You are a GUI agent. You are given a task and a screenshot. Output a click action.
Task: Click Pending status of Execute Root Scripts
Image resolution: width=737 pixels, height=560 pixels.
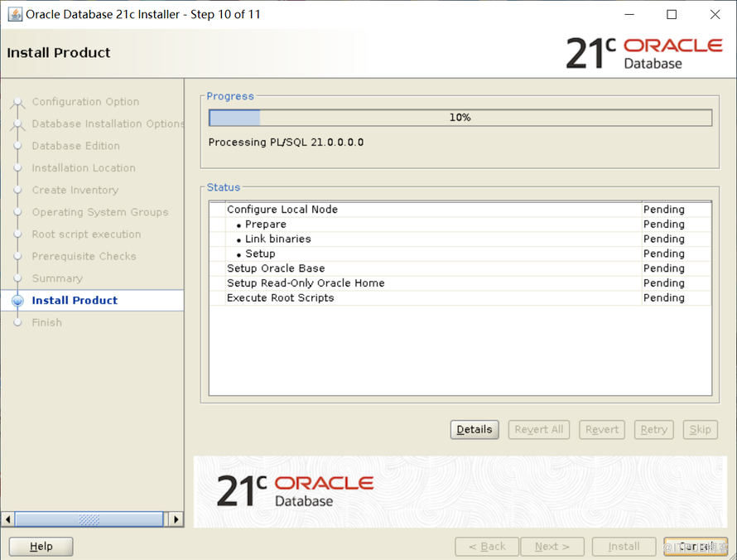click(663, 297)
